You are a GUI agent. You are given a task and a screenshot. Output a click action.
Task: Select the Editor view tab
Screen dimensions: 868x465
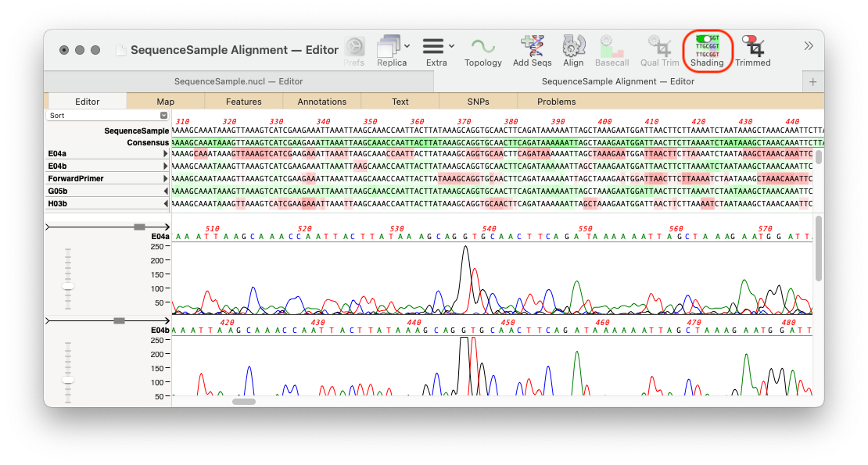pos(88,102)
